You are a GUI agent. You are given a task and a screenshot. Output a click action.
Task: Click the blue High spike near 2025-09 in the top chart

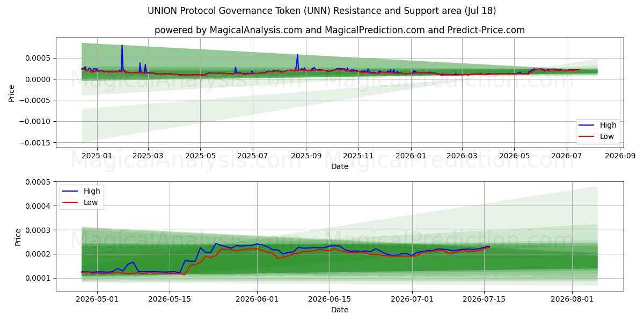pos(297,61)
